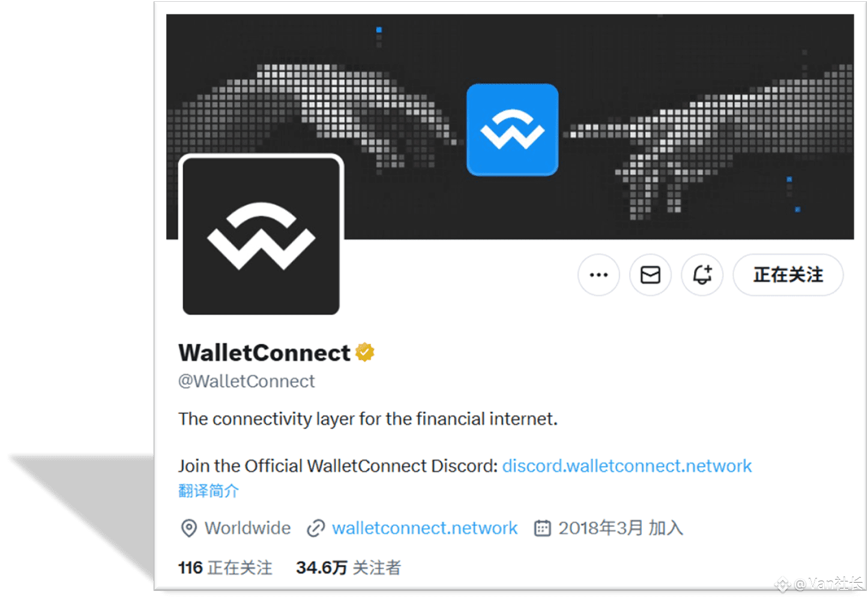The height and width of the screenshot is (600, 868).
Task: View the 34.6万 关注者 followers list
Action: click(348, 568)
